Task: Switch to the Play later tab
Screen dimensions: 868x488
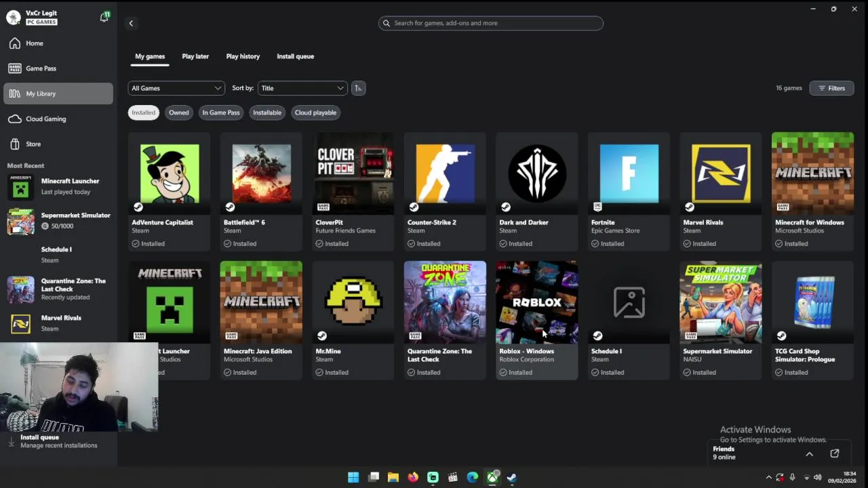Action: (x=195, y=56)
